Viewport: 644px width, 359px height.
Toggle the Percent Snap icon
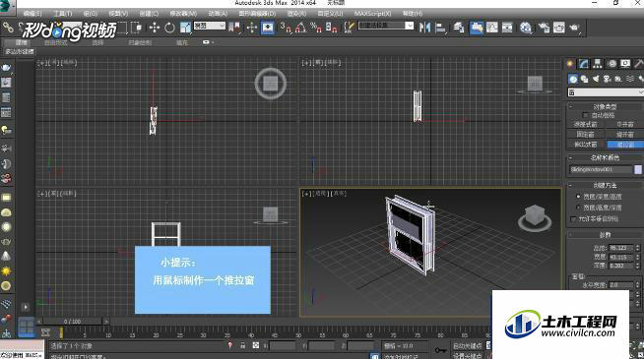click(x=316, y=28)
